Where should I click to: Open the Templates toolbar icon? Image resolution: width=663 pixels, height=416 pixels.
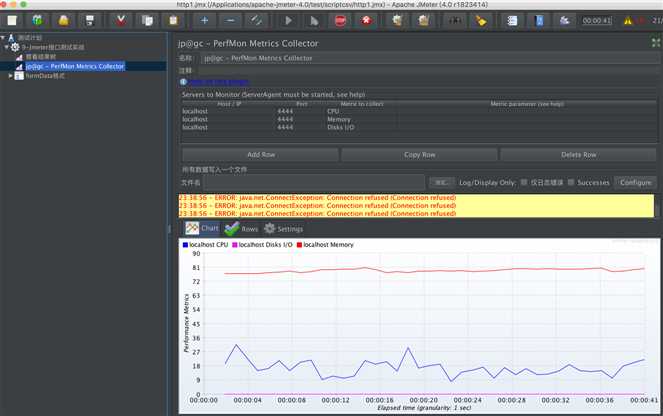click(x=37, y=20)
